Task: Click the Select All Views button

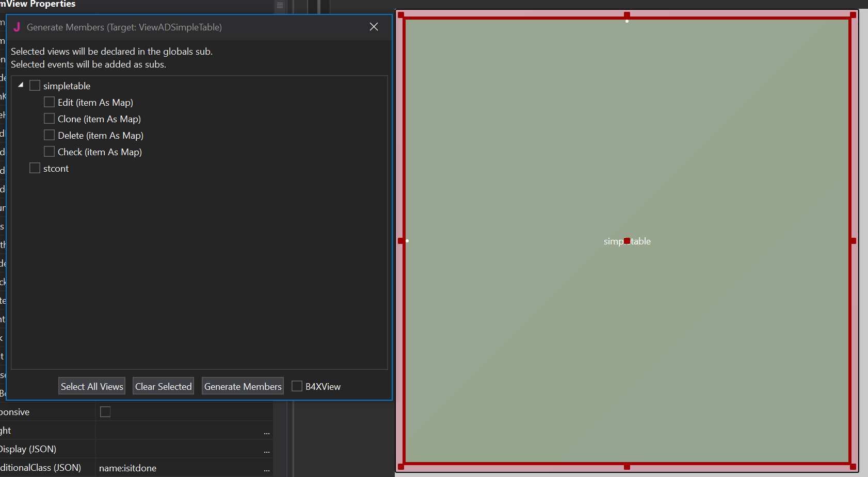Action: pyautogui.click(x=92, y=386)
